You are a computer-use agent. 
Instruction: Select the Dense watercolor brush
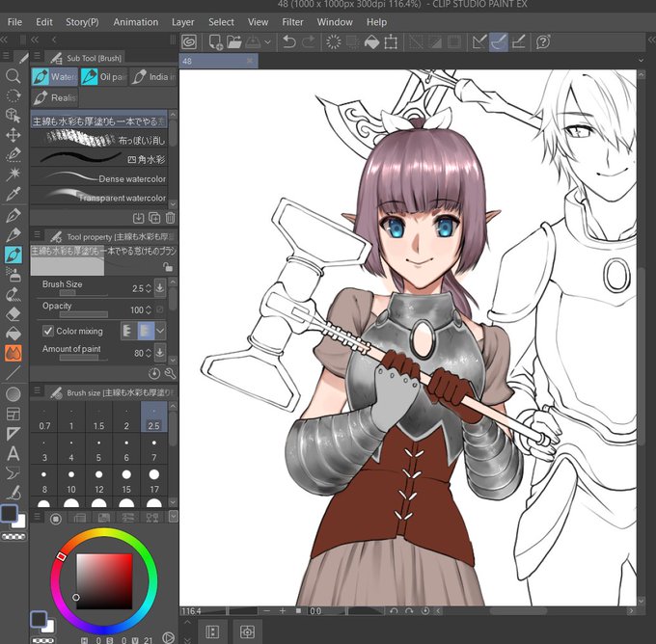pyautogui.click(x=99, y=178)
